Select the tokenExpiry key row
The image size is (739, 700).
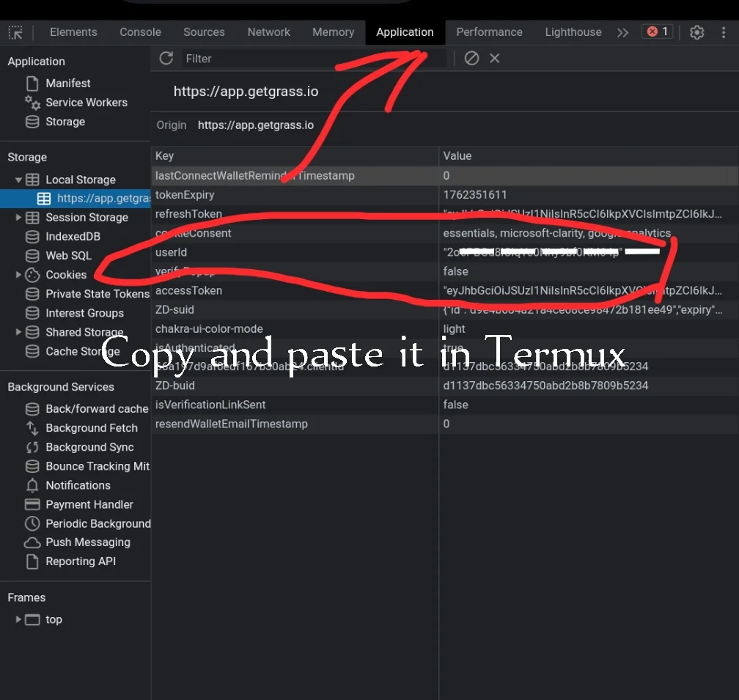(x=295, y=195)
